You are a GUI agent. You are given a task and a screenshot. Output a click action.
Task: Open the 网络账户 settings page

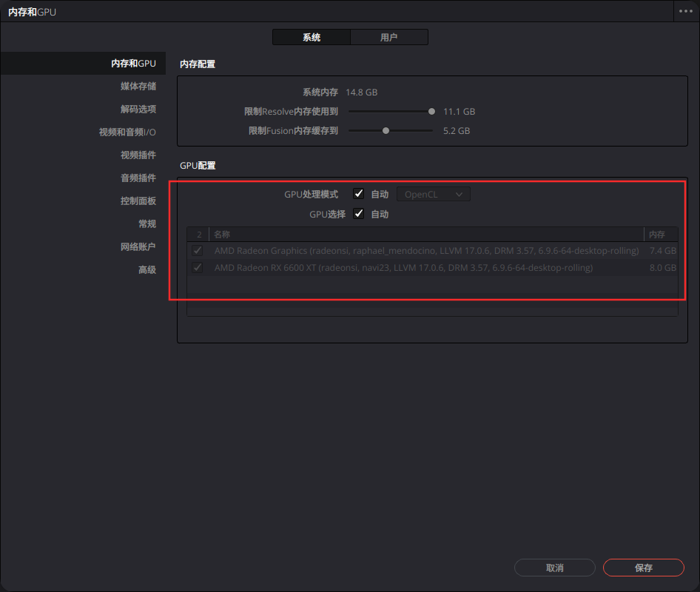(x=138, y=246)
